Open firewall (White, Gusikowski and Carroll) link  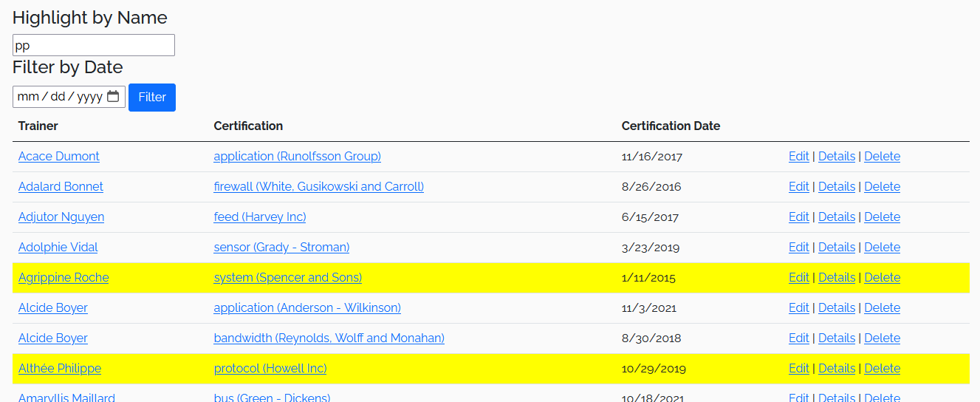319,187
